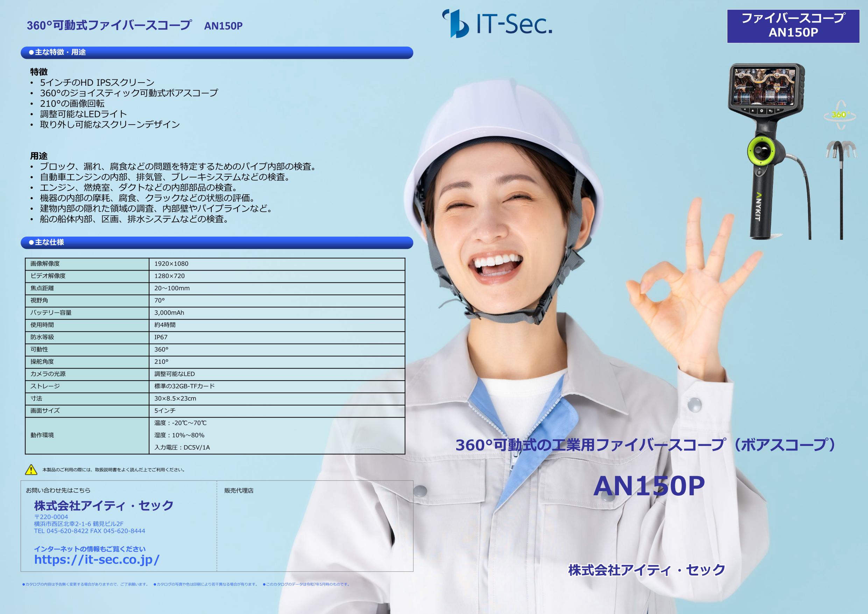The height and width of the screenshot is (614, 868).
Task: Click the インターネットの情報もご覧ください text
Action: click(90, 549)
